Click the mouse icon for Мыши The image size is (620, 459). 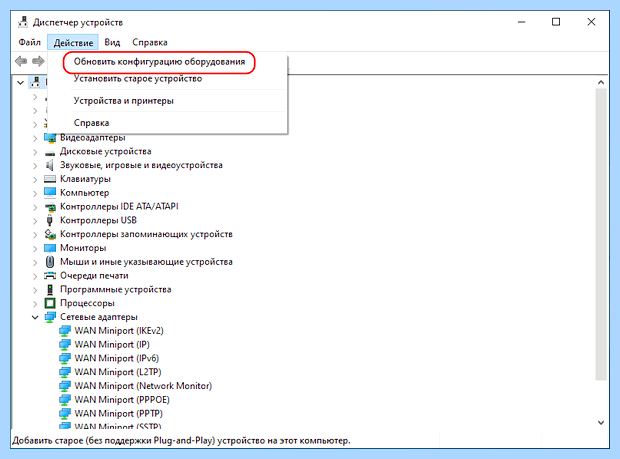[50, 262]
